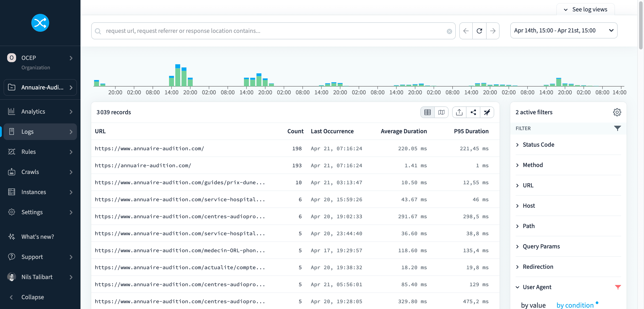Switch to table view
Screen dimensions: 644x309
point(427,112)
